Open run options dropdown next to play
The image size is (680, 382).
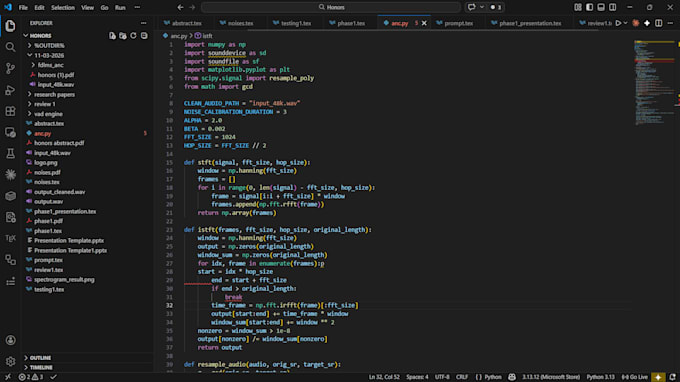(x=625, y=23)
